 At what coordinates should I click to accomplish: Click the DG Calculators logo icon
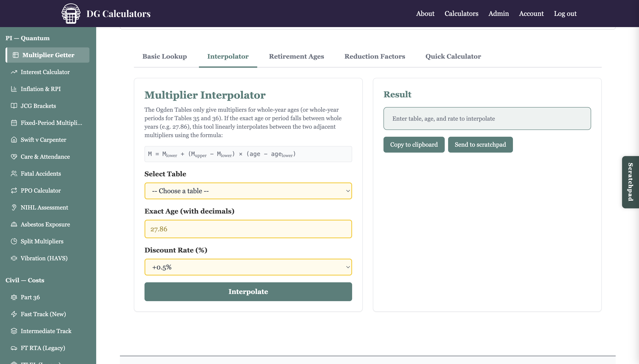coord(71,14)
